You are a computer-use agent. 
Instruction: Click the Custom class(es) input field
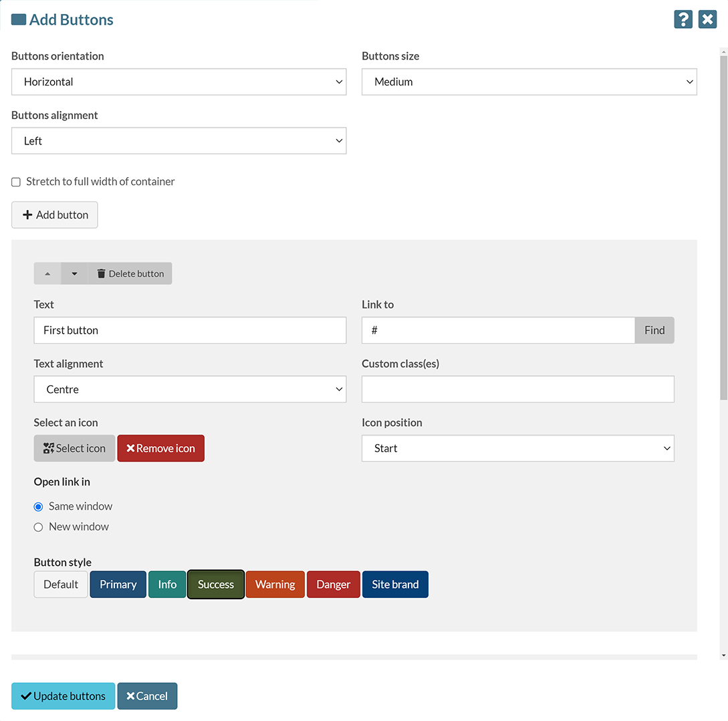517,389
